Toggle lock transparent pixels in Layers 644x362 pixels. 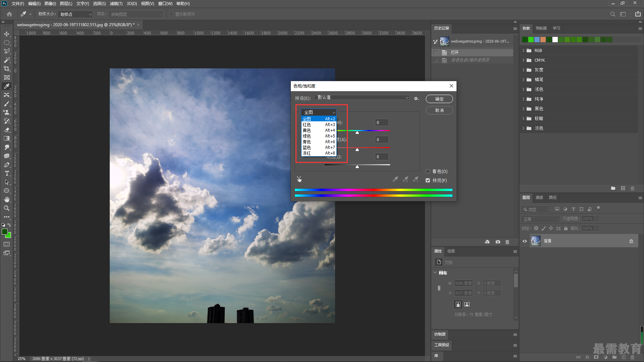click(x=536, y=228)
